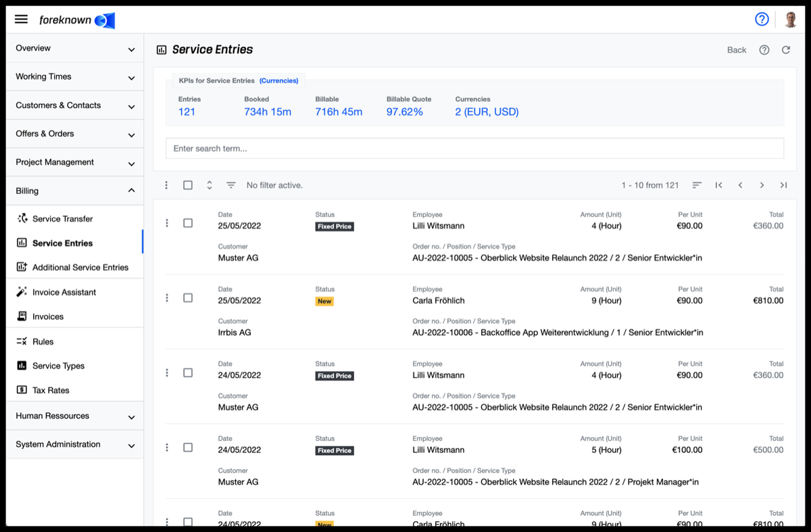Image resolution: width=811 pixels, height=532 pixels.
Task: Focus the Enter search term field
Action: (474, 148)
